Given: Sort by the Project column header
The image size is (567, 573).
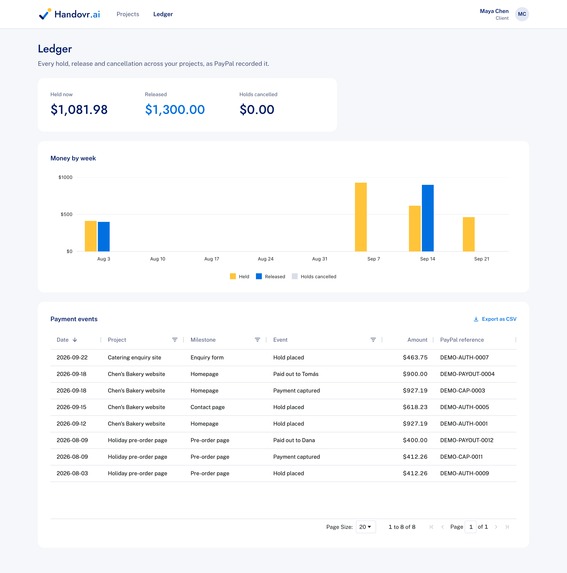Looking at the screenshot, I should [117, 340].
